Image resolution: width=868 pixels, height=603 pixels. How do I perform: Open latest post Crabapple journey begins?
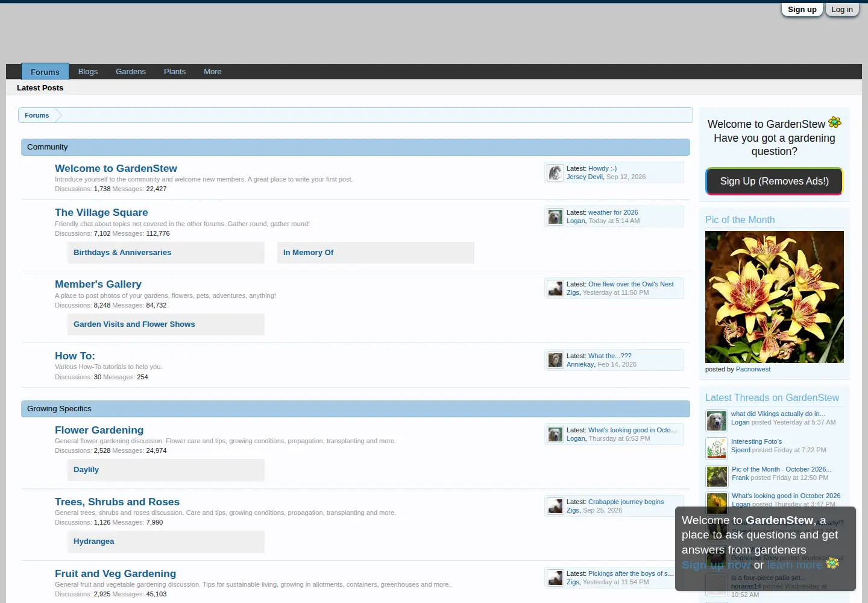point(626,502)
